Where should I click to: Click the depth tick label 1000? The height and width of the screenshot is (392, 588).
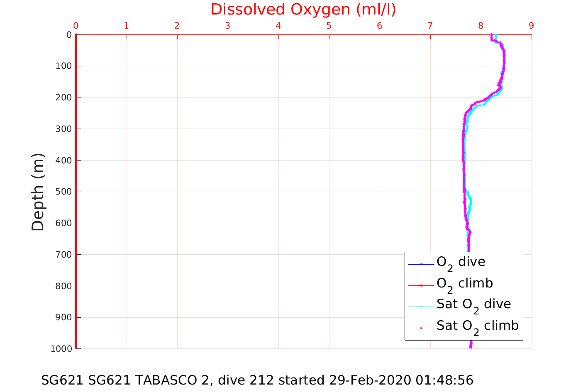click(x=61, y=349)
